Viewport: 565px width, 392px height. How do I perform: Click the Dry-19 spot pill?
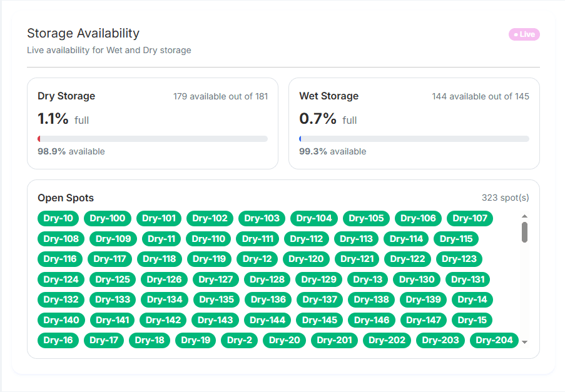tap(194, 340)
